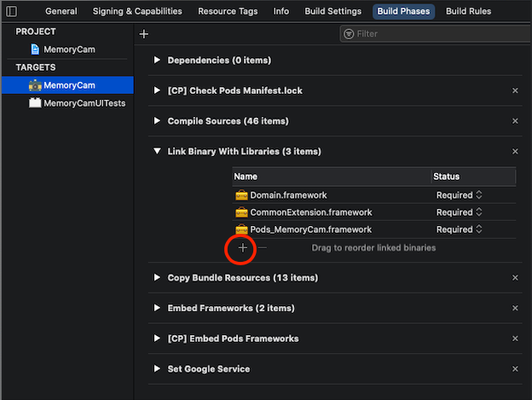
Task: Remove selected library with the minus button
Action: coord(262,248)
